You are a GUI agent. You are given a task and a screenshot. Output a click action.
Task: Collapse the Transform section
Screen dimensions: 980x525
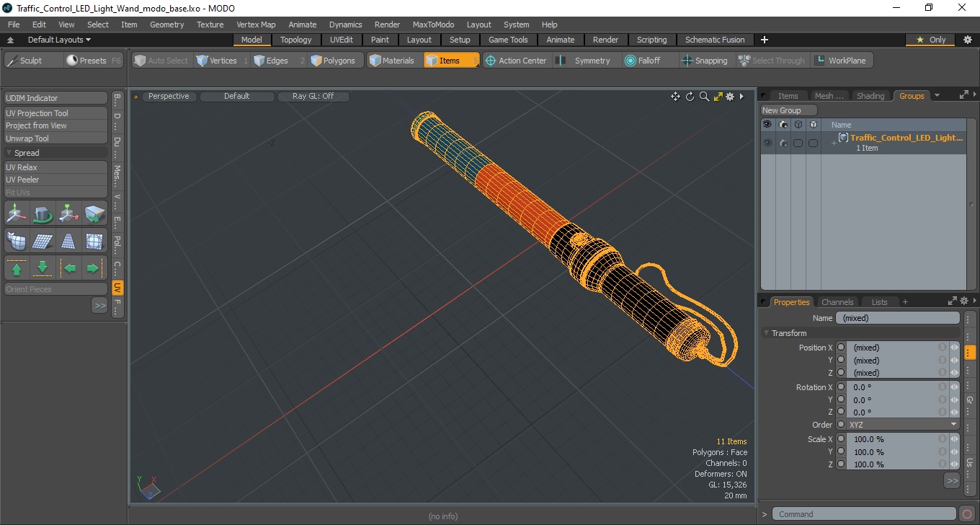tap(766, 333)
